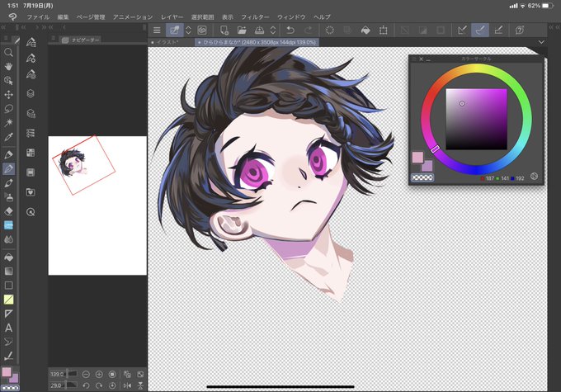Open the hamburger menu in command bar
The height and width of the screenshot is (392, 561).
[x=157, y=31]
